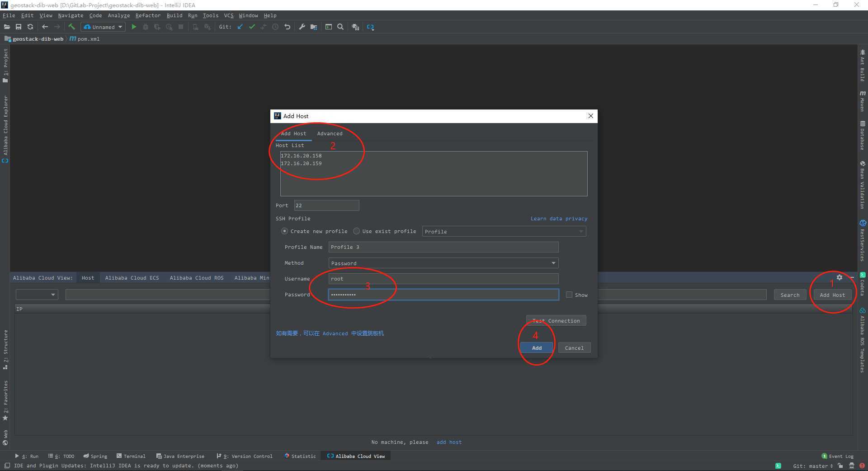
Task: Open Git master branch selector
Action: tap(812, 466)
